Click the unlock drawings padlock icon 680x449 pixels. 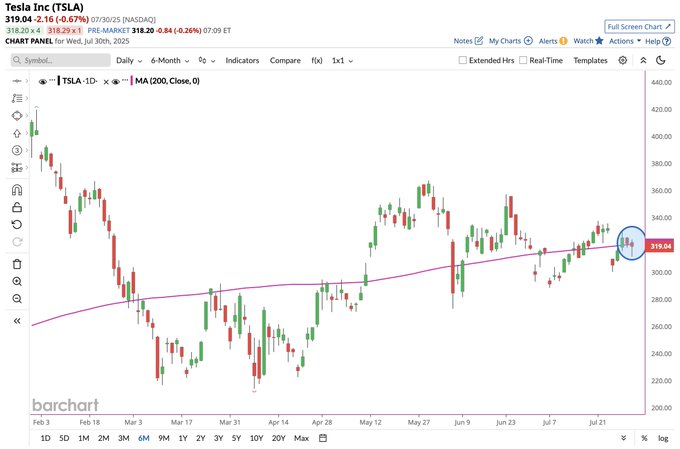pos(17,207)
